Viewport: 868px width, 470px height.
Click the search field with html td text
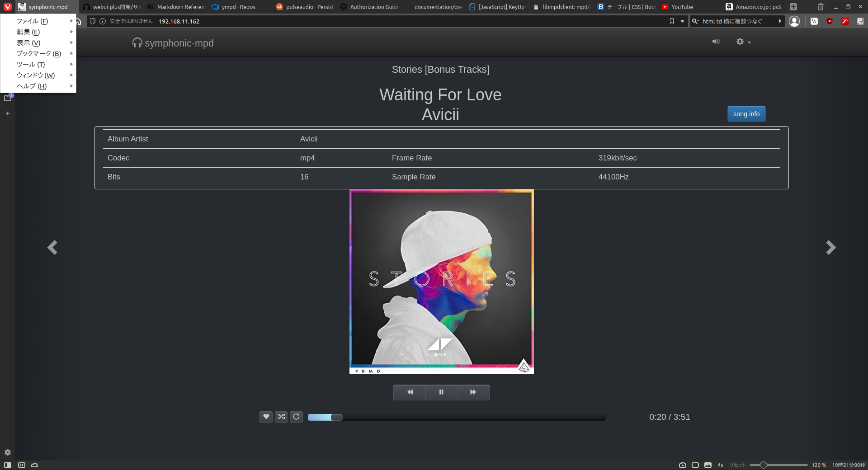point(737,21)
